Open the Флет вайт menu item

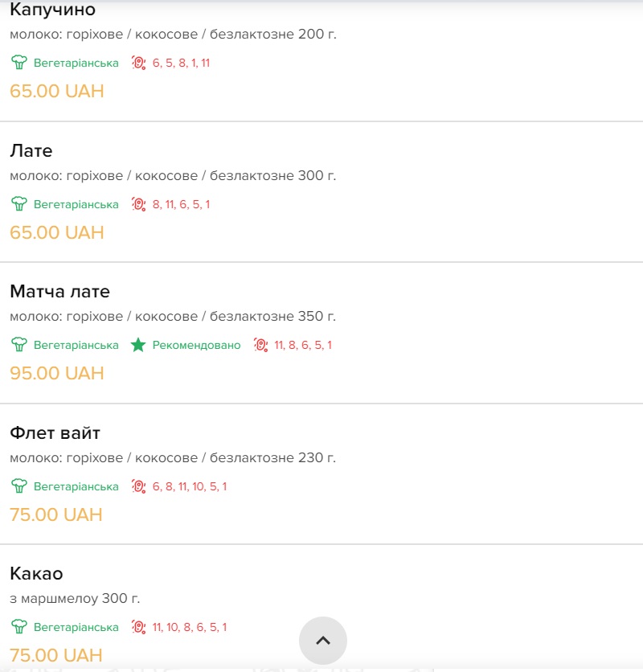[321, 473]
